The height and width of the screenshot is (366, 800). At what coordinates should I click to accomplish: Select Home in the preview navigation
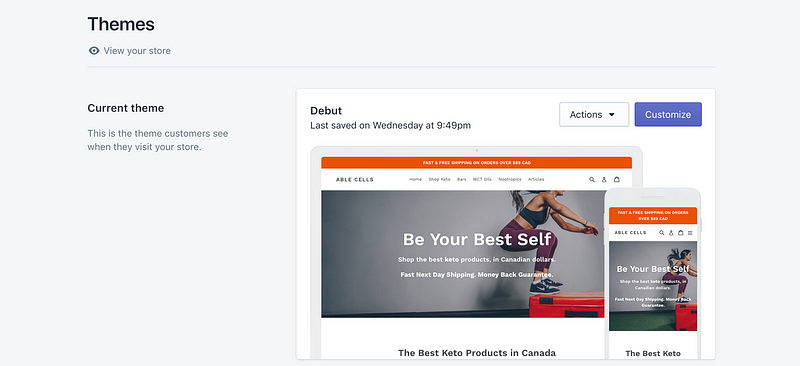tap(415, 180)
